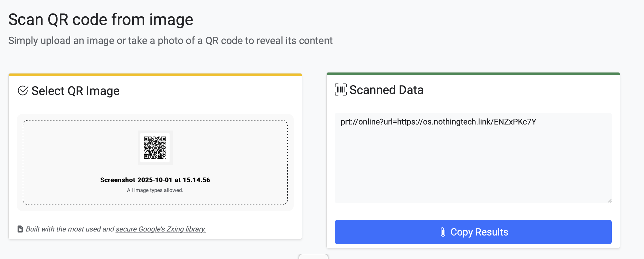Viewport: 644px width, 259px height.
Task: Click the "Select QR Image" heading text
Action: coord(75,91)
